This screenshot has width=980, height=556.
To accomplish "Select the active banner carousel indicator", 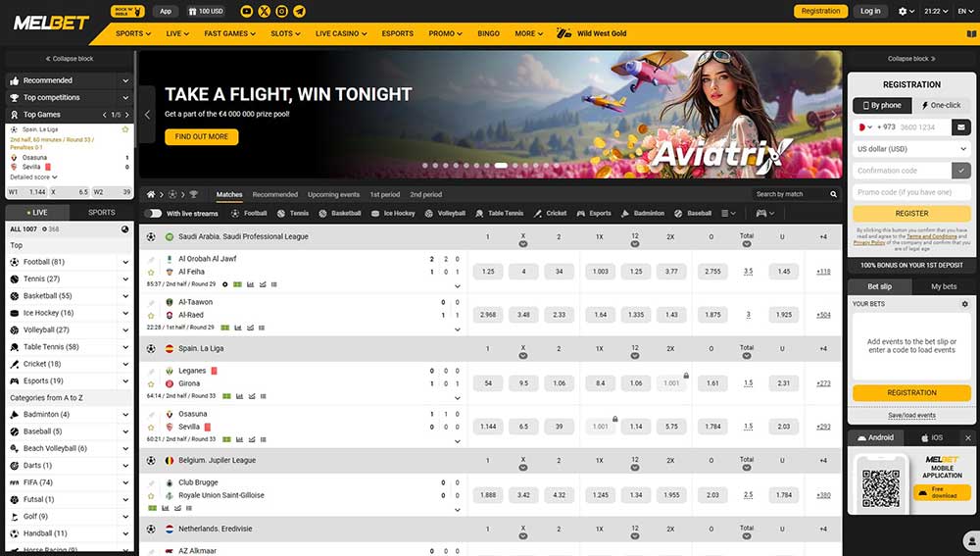I will [x=501, y=166].
